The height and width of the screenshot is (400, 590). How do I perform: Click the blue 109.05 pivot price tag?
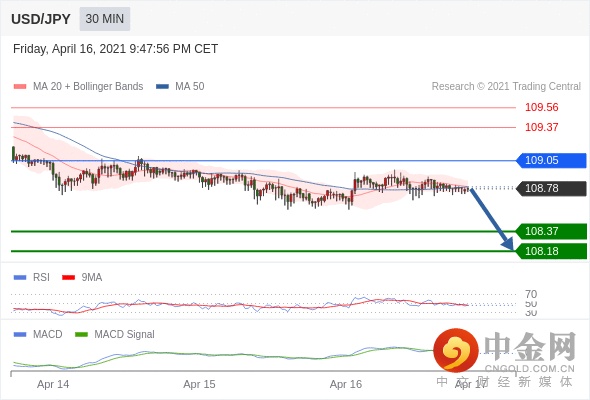(551, 160)
